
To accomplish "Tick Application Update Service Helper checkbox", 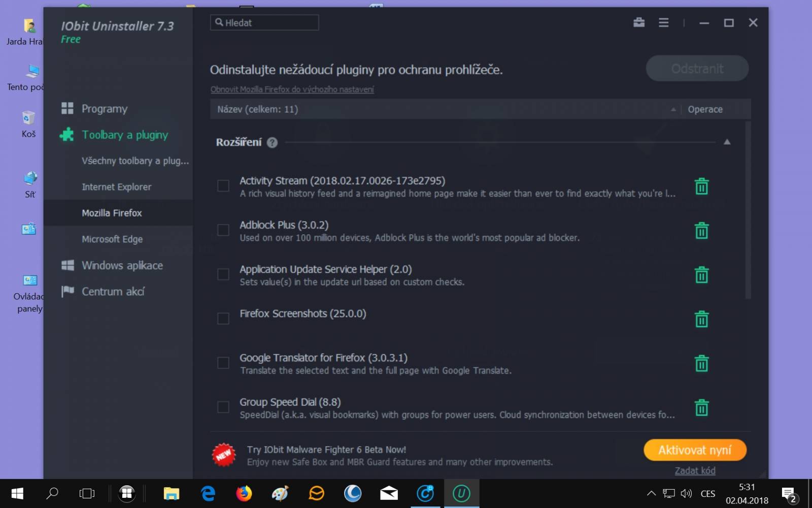I will [x=223, y=274].
